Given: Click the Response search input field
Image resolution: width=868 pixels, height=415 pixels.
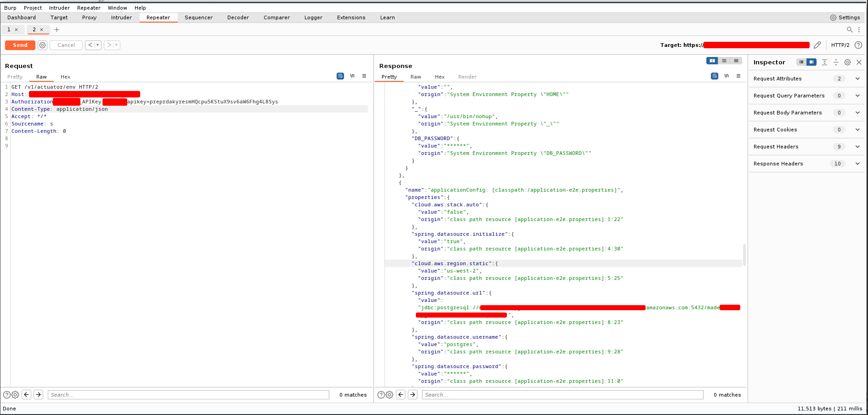Looking at the screenshot, I should (562, 395).
